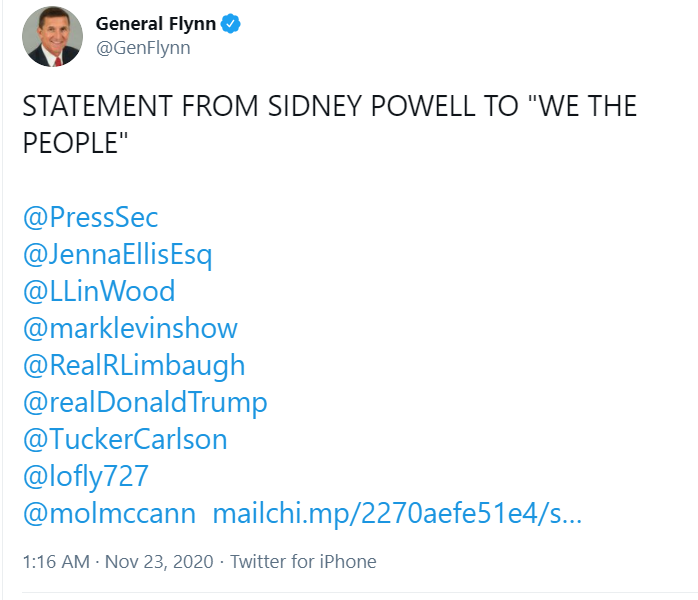Image resolution: width=698 pixels, height=600 pixels.
Task: Visit the @LLinWood profile mention
Action: coord(99,292)
